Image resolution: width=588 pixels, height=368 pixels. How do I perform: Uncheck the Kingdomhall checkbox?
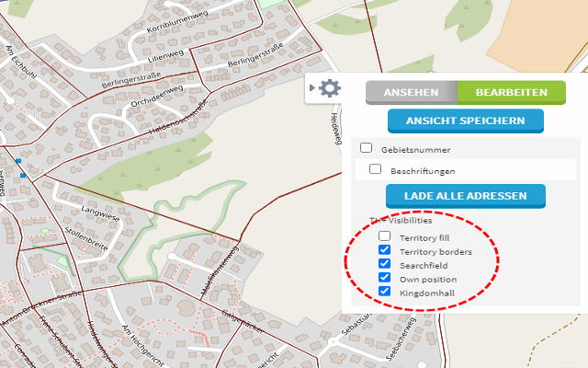click(385, 292)
